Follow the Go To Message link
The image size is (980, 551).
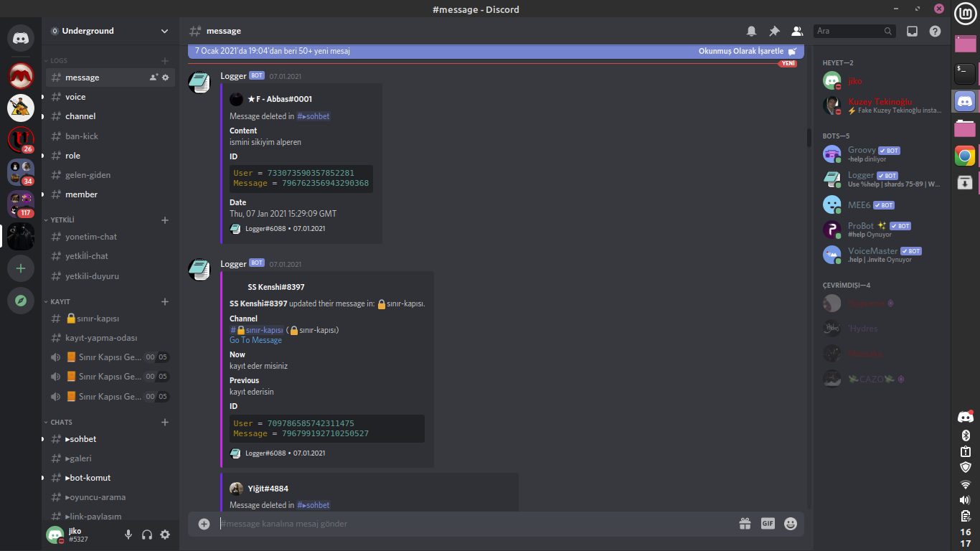(x=255, y=340)
